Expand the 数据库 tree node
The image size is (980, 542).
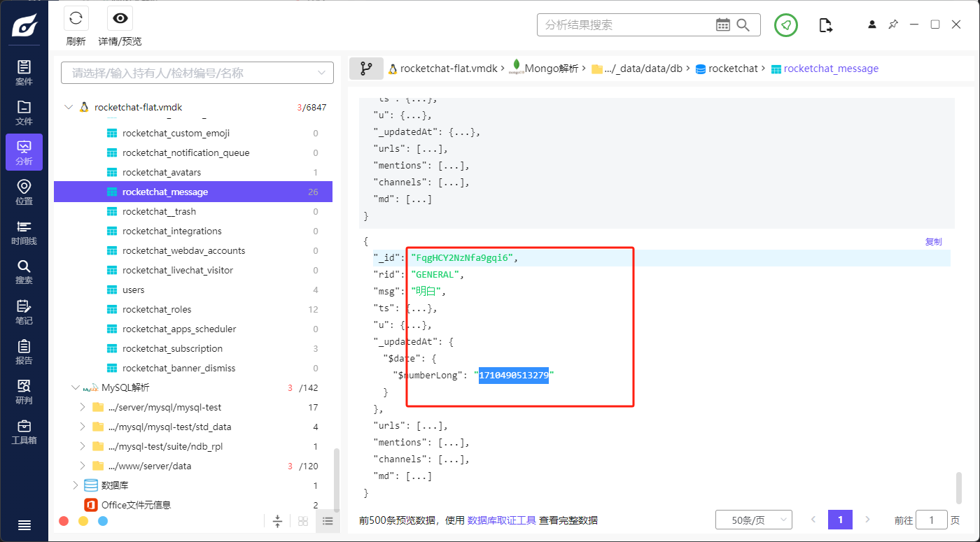76,485
